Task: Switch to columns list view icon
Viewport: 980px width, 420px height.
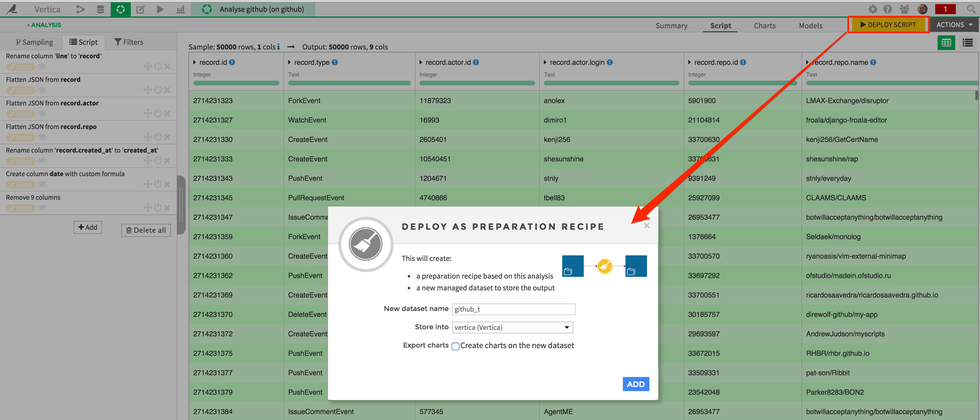Action: coord(967,43)
